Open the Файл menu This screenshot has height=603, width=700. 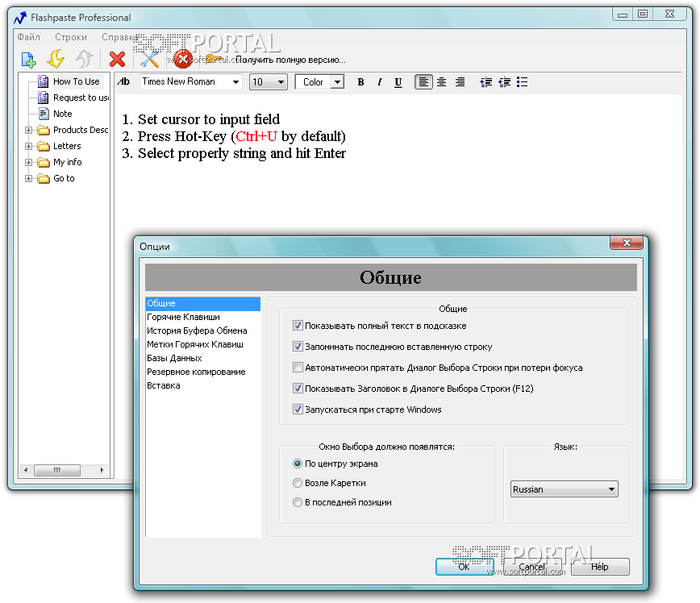(x=28, y=37)
